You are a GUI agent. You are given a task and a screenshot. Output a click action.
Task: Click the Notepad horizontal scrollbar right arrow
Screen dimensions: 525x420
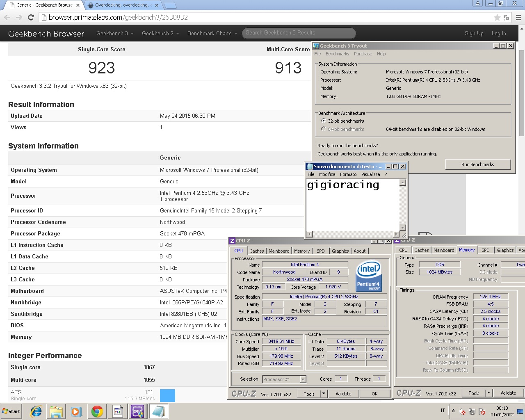point(396,234)
